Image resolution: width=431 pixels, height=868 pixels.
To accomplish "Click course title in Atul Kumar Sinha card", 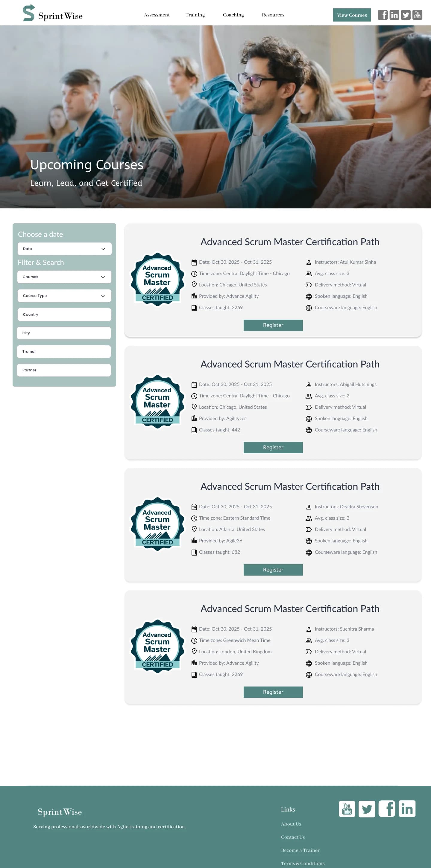I will (x=290, y=242).
